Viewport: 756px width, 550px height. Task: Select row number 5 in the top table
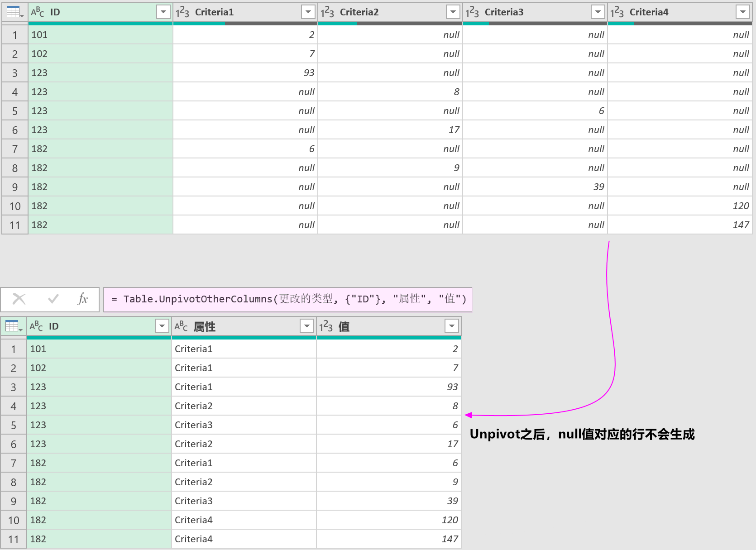[15, 111]
